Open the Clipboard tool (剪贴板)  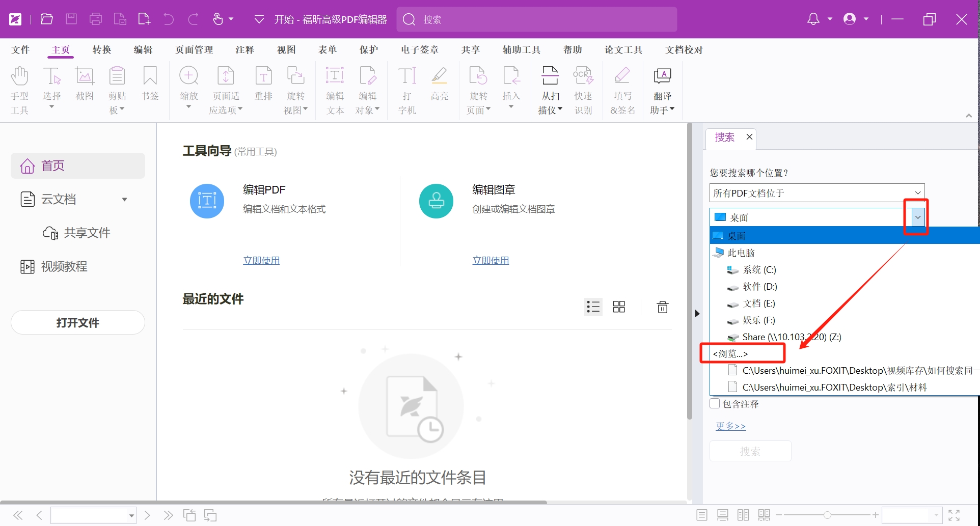click(x=117, y=90)
